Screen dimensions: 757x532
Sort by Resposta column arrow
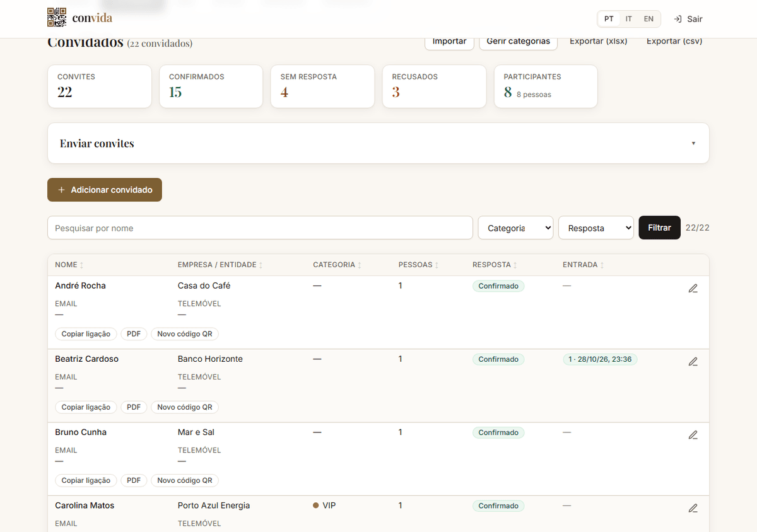click(x=515, y=265)
